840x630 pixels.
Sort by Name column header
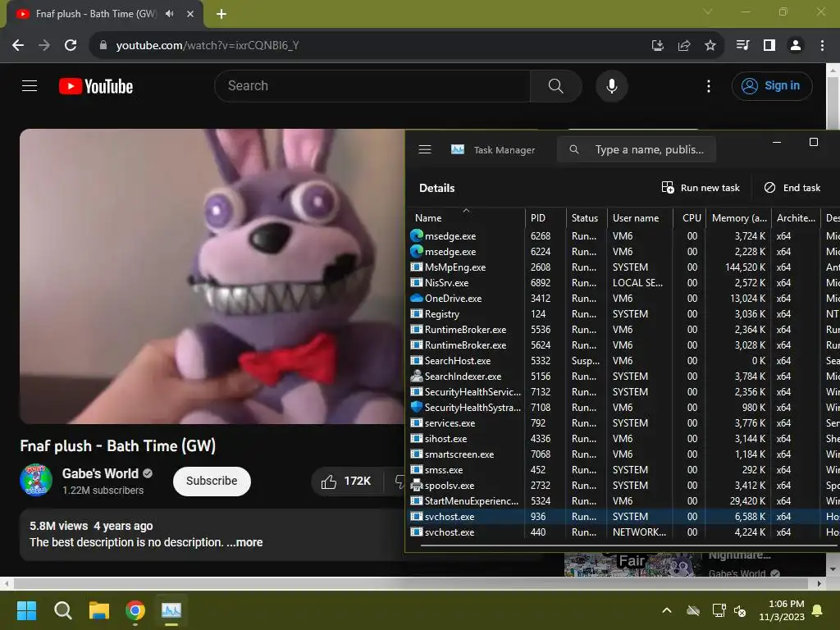pos(466,217)
